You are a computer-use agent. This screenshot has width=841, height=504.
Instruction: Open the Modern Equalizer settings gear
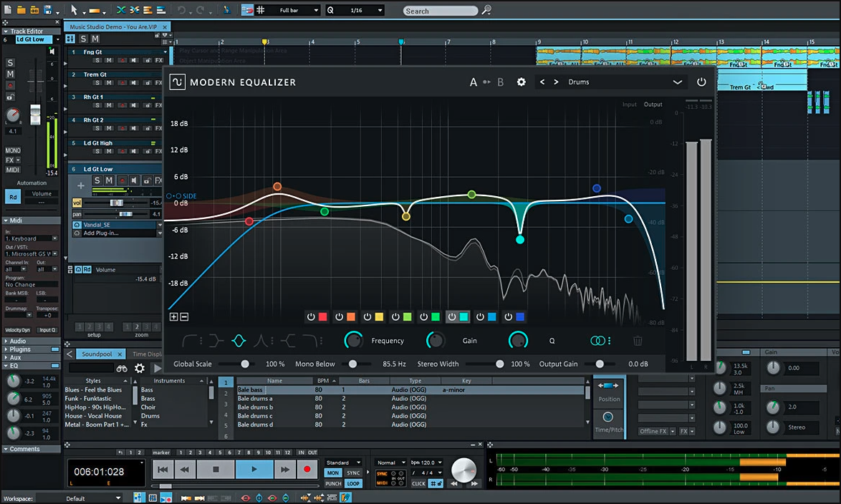(x=521, y=82)
